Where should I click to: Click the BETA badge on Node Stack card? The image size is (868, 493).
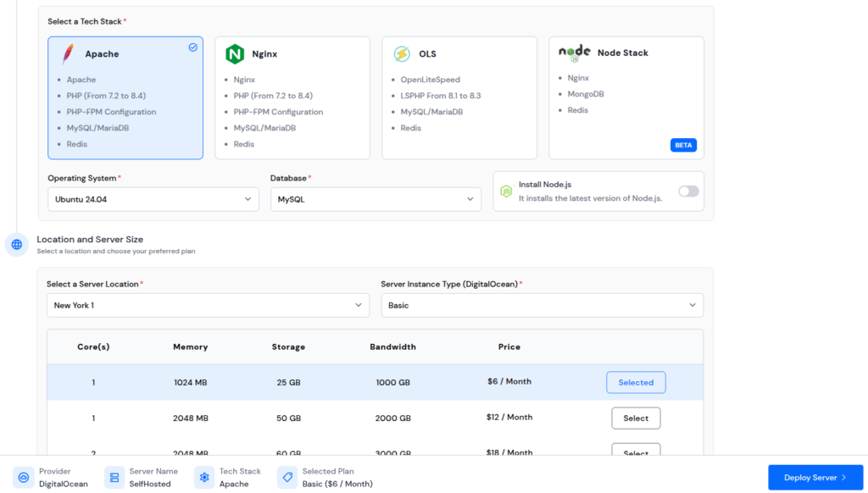683,145
